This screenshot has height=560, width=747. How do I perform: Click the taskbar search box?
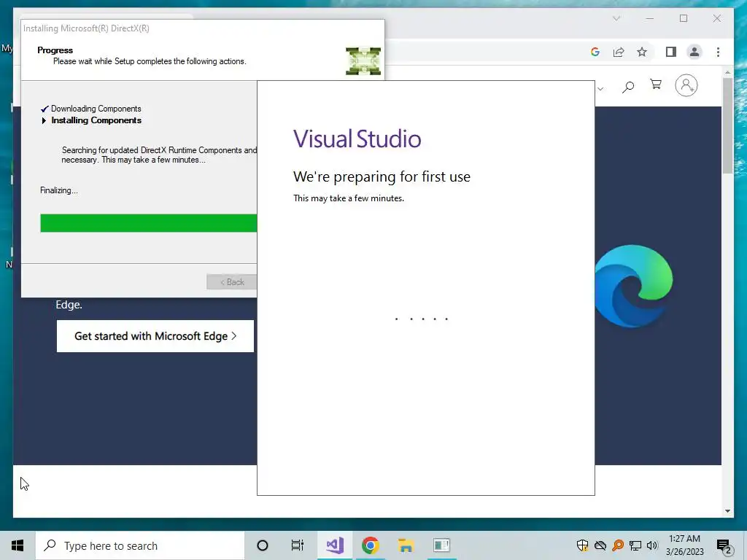pos(140,545)
